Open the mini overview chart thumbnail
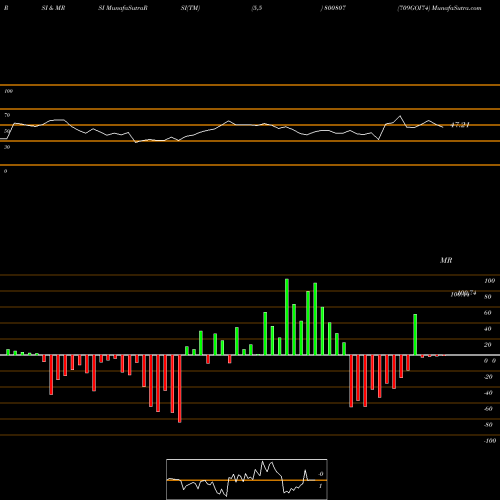The height and width of the screenshot is (500, 500). click(x=247, y=479)
